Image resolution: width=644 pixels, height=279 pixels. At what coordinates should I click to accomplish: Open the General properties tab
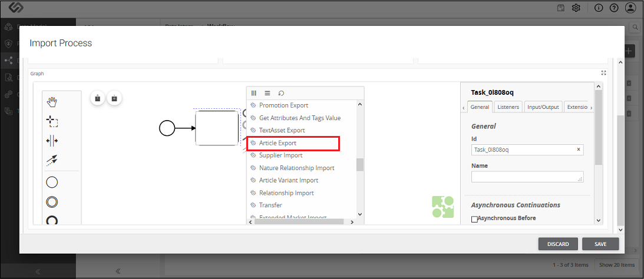480,107
